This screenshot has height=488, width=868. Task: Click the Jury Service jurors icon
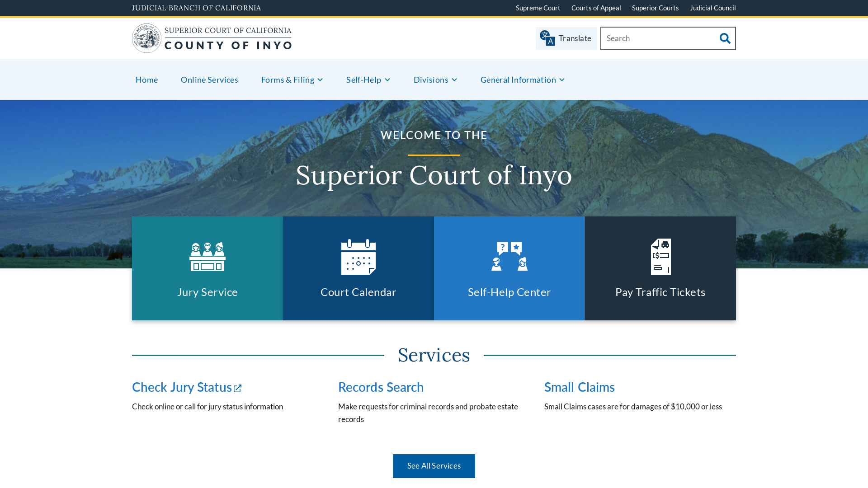click(208, 257)
